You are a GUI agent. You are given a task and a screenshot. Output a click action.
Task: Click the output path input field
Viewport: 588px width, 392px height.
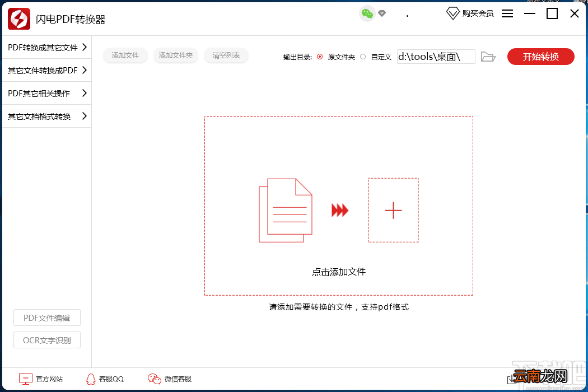(436, 57)
